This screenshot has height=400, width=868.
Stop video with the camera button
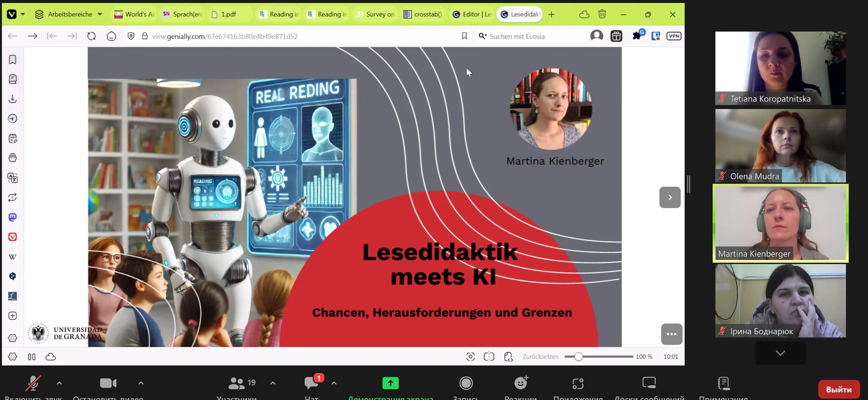(108, 383)
